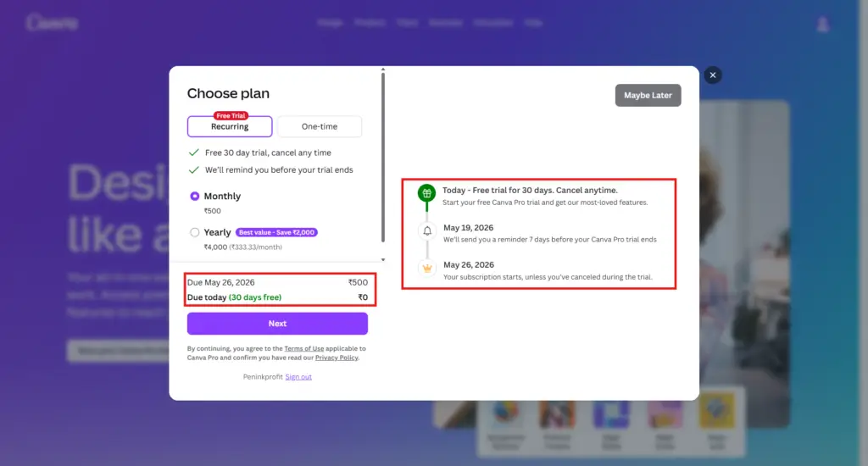Close the Choose plan dialog

coord(712,75)
